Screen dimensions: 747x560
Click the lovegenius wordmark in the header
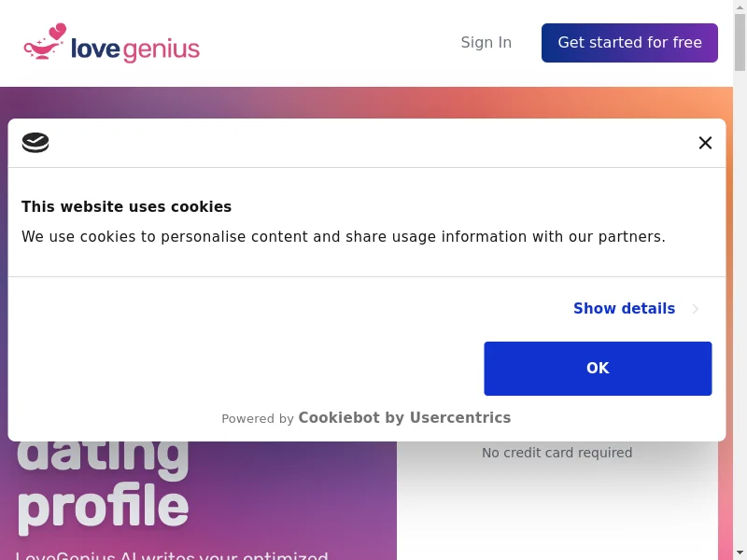click(135, 49)
